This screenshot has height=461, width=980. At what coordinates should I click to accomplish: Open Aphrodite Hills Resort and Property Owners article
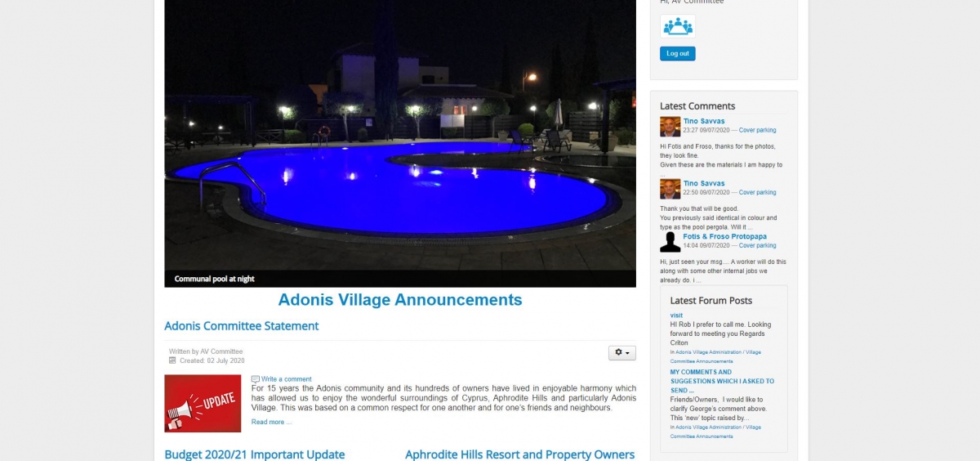520,454
